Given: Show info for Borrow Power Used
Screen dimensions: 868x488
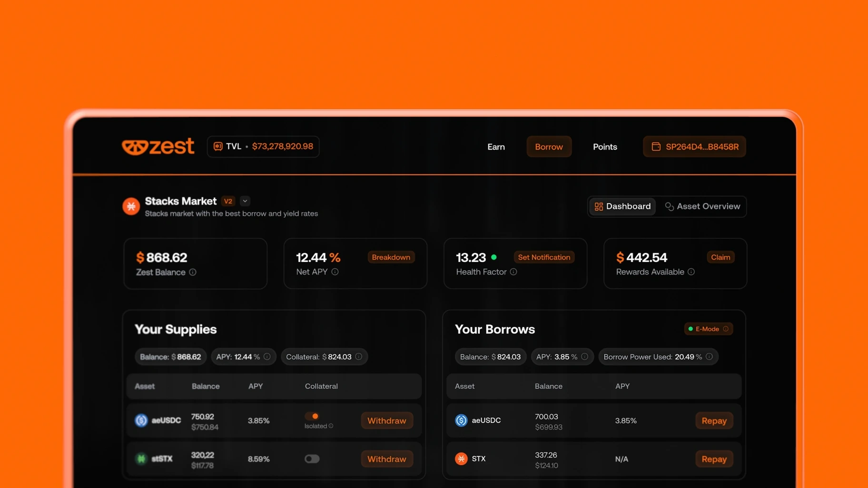Looking at the screenshot, I should (709, 357).
